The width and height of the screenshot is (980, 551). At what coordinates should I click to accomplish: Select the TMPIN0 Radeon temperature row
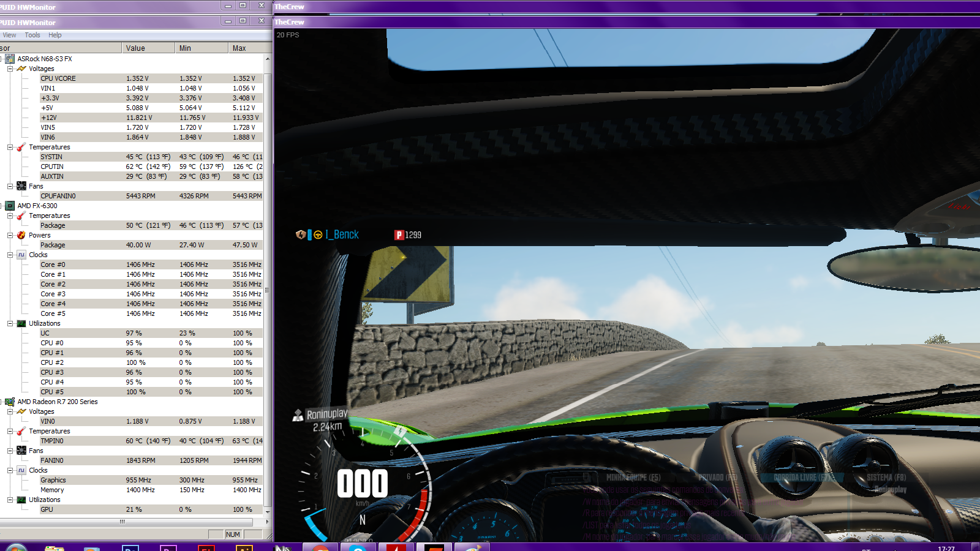[x=151, y=441]
